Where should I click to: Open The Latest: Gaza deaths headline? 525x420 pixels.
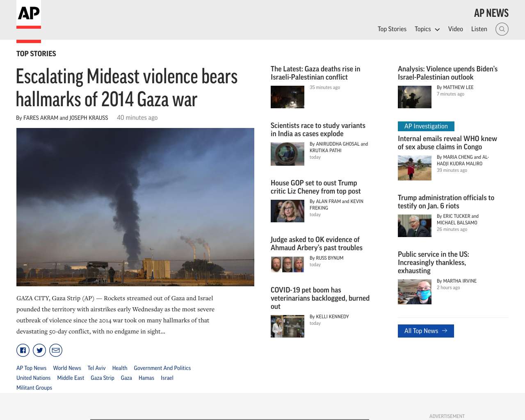point(315,73)
